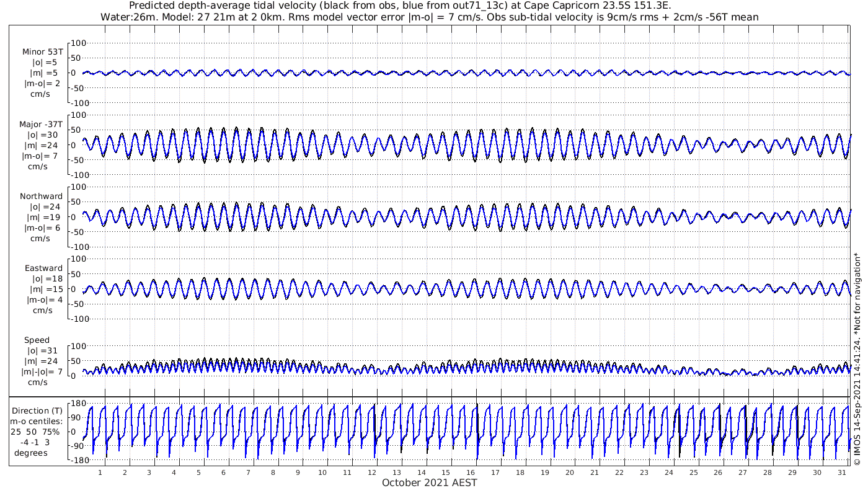Image resolution: width=868 pixels, height=496 pixels.
Task: Click the '-90' y-axis label in Direction panel
Action: [x=79, y=446]
